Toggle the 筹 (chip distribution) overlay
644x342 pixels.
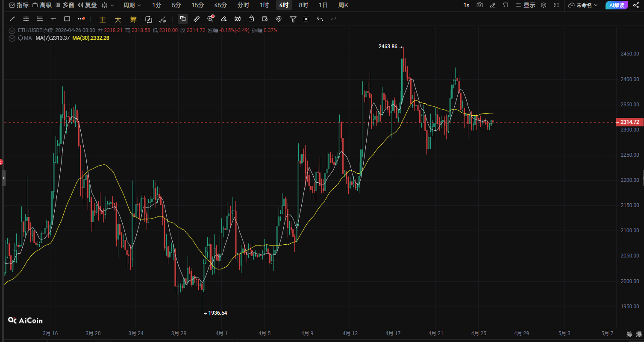[x=133, y=19]
